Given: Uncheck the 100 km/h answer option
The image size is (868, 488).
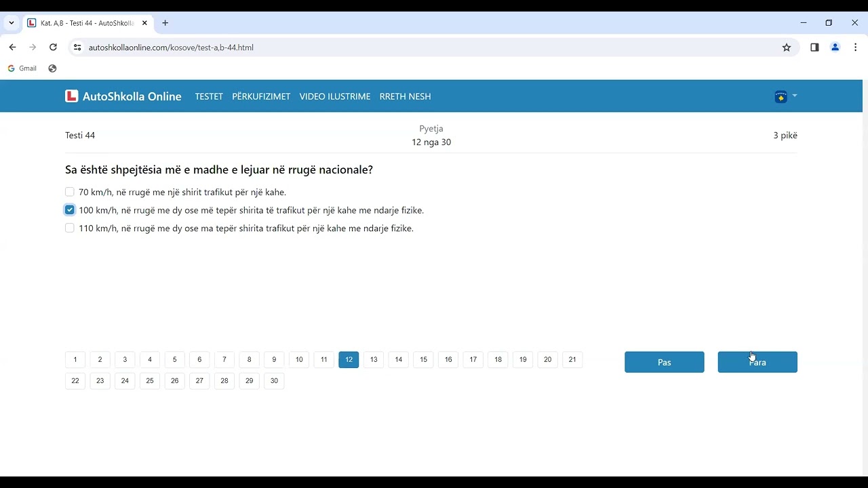Looking at the screenshot, I should 70,210.
